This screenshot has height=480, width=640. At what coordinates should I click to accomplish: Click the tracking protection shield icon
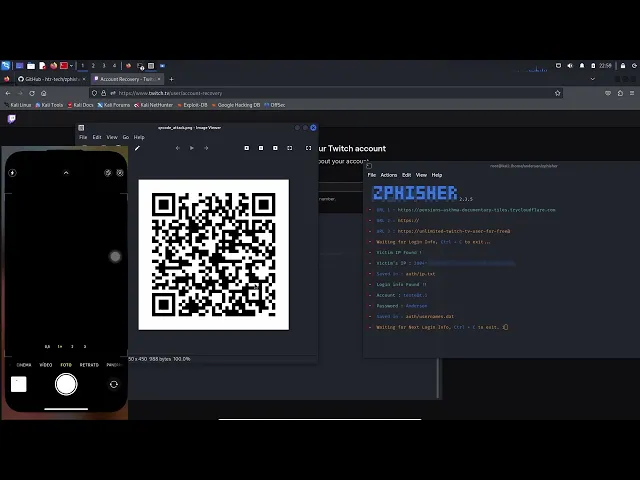(94, 93)
